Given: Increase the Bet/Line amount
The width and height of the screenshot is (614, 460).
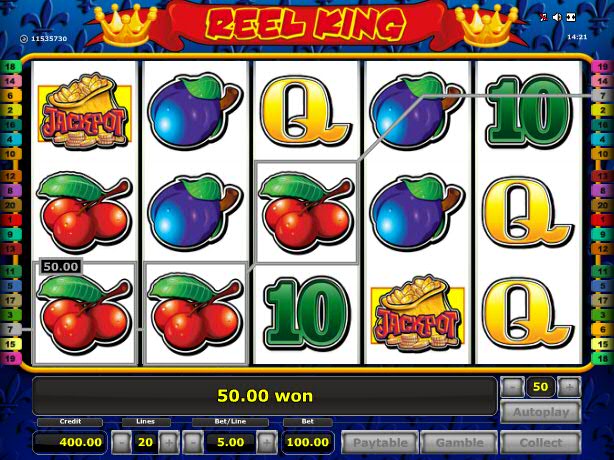Looking at the screenshot, I should tap(266, 442).
